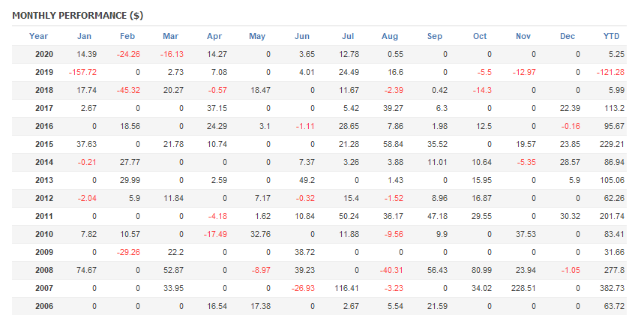The image size is (644, 315).
Task: Click the May column header
Action: click(x=257, y=36)
